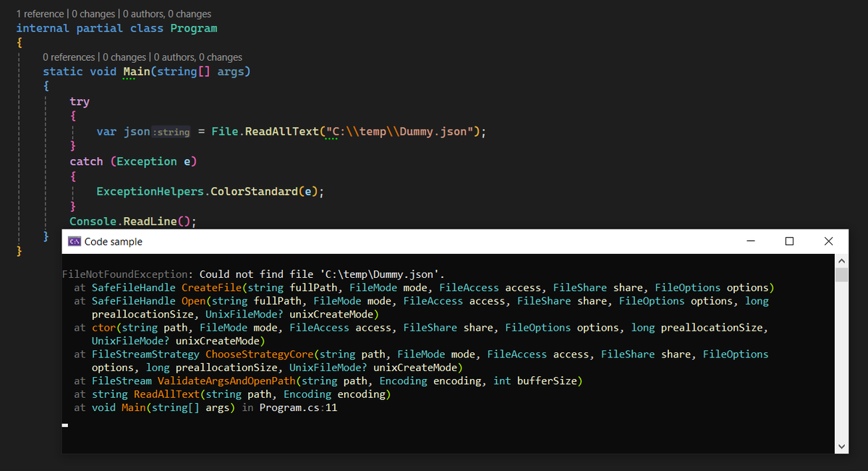Minimize the Code sample console window

(751, 241)
